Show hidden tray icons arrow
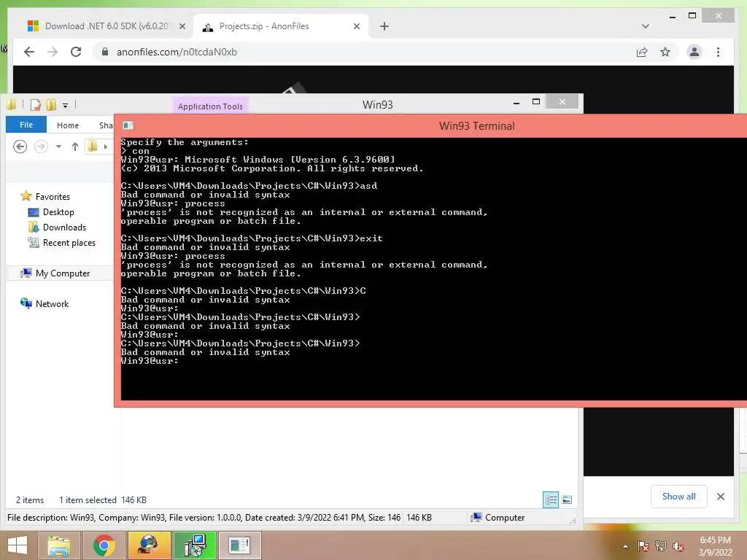 click(625, 546)
